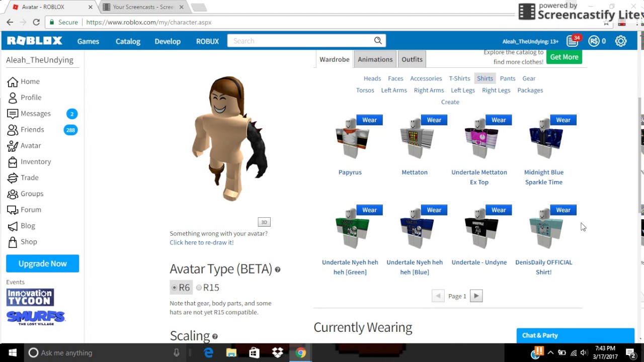This screenshot has width=644, height=362.
Task: Toggle the 3D avatar view button
Action: [264, 222]
